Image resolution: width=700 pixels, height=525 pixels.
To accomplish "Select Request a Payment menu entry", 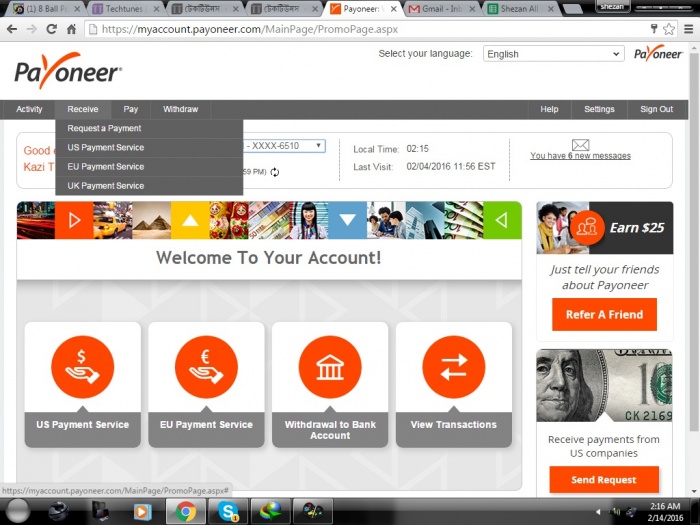I will (x=149, y=129).
